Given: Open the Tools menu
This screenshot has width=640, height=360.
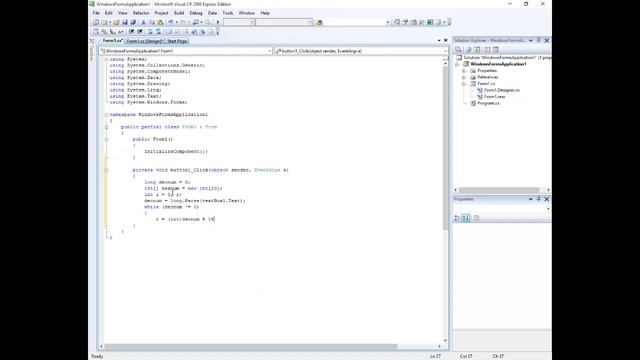Looking at the screenshot, I should [x=228, y=13].
